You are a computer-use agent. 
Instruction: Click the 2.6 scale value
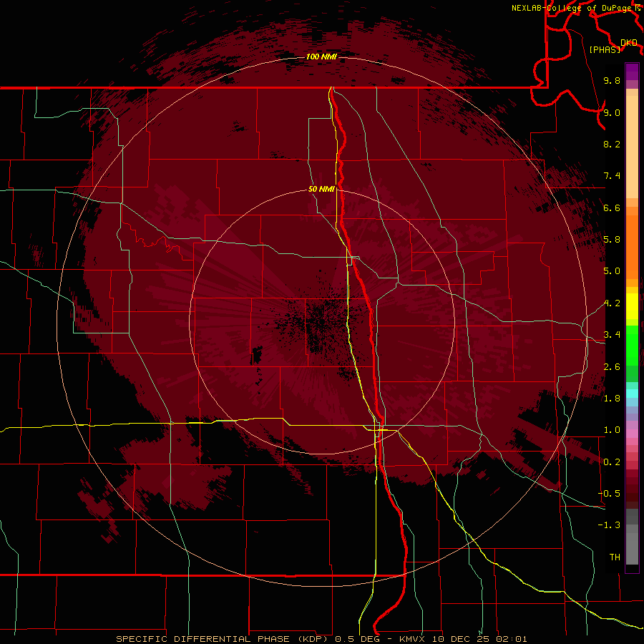click(612, 367)
